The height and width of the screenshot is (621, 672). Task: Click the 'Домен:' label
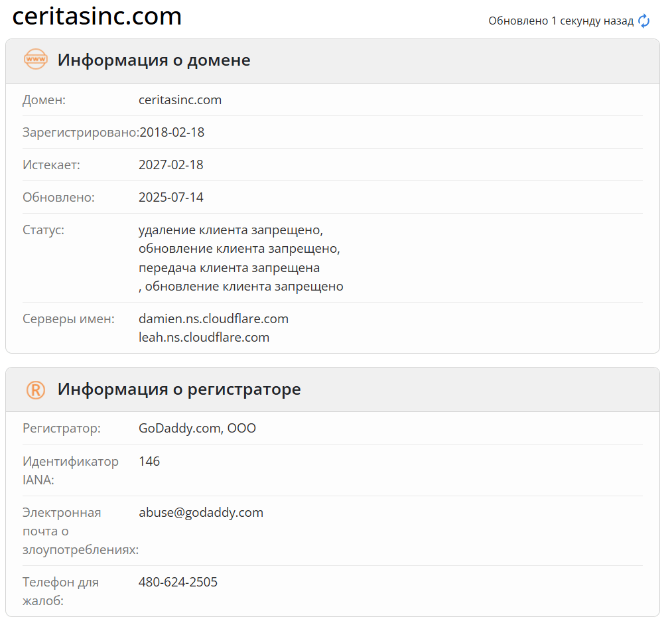[x=44, y=100]
